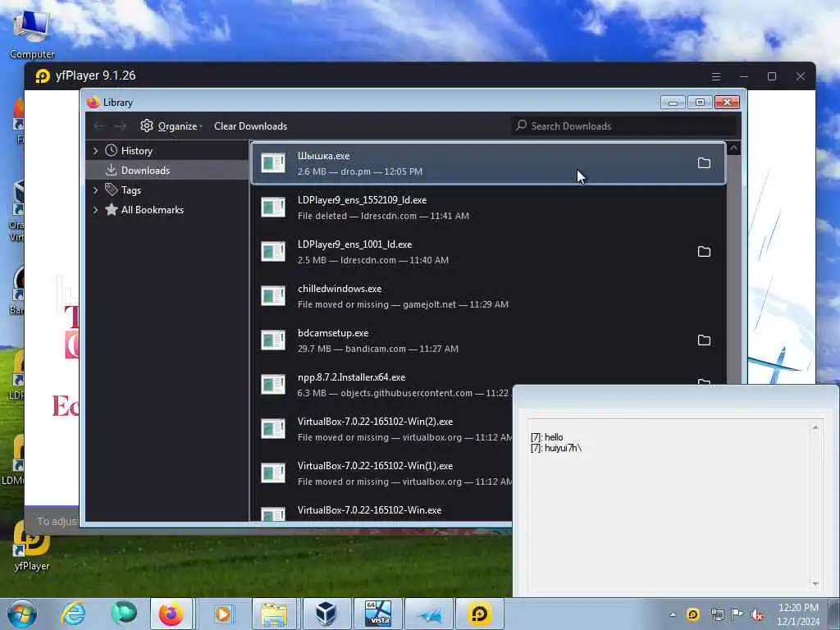Open VirtualBox cube taskbar icon
Screen dimensions: 840x630
[x=325, y=614]
